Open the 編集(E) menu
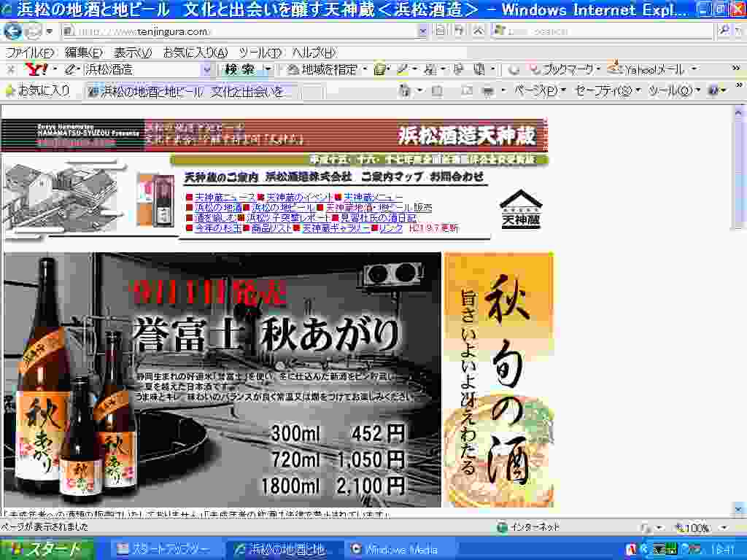This screenshot has height=560, width=747. tap(84, 52)
